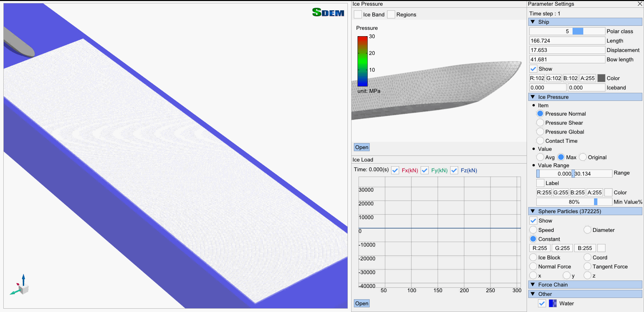Uncheck the Water checkbox
The height and width of the screenshot is (312, 644).
pos(542,303)
